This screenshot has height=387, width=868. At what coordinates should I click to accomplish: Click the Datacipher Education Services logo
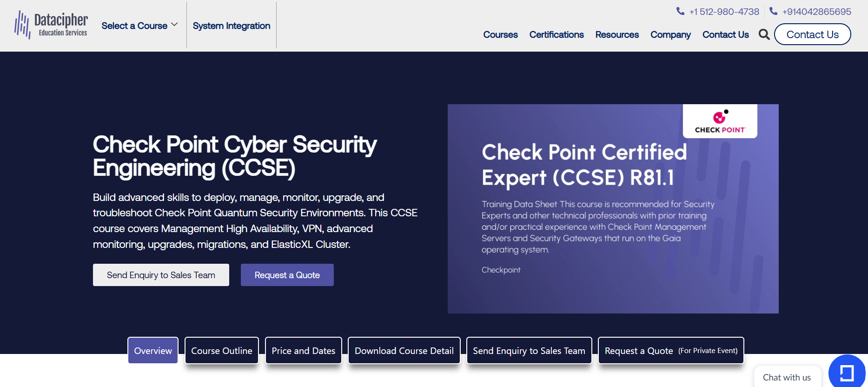[x=51, y=25]
